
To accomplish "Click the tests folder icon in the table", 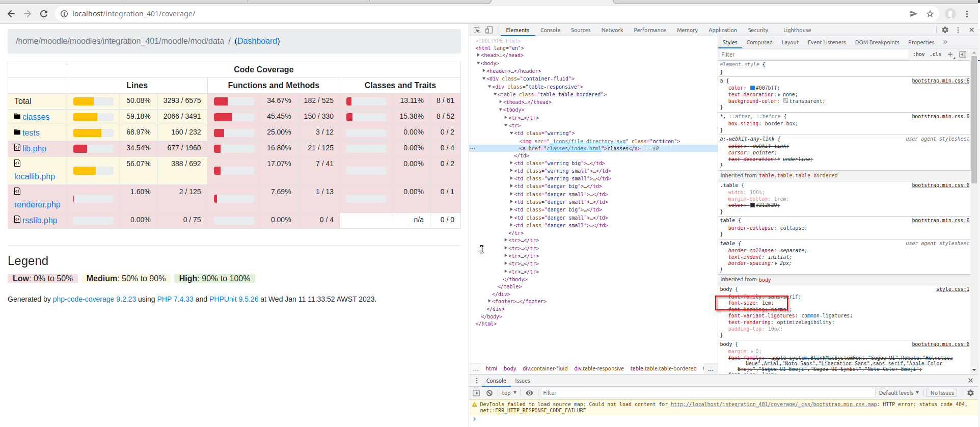I will (17, 132).
